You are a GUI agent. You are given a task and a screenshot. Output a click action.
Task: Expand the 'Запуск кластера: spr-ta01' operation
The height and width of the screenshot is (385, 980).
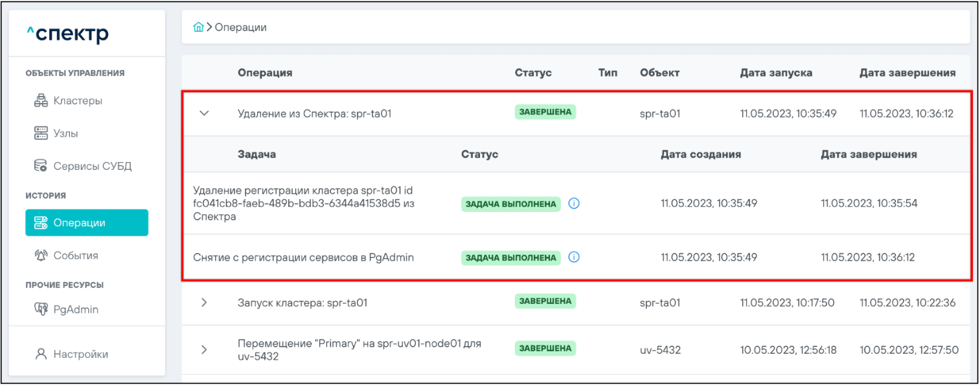click(x=204, y=303)
